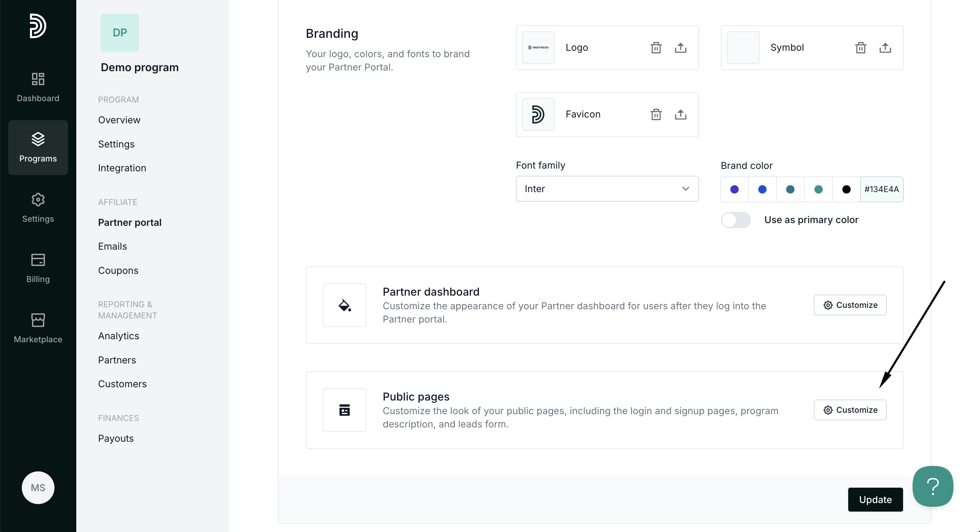Image resolution: width=980 pixels, height=532 pixels.
Task: Click the Partnero logo at top of sidebar
Action: (38, 26)
